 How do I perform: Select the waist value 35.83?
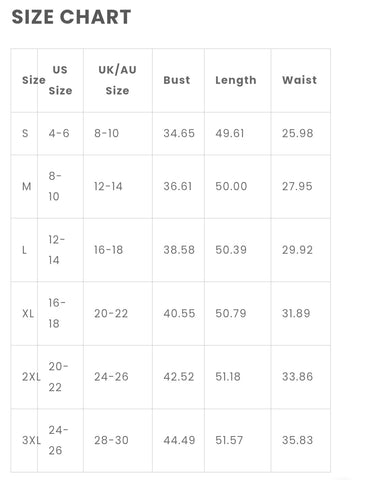tap(297, 440)
